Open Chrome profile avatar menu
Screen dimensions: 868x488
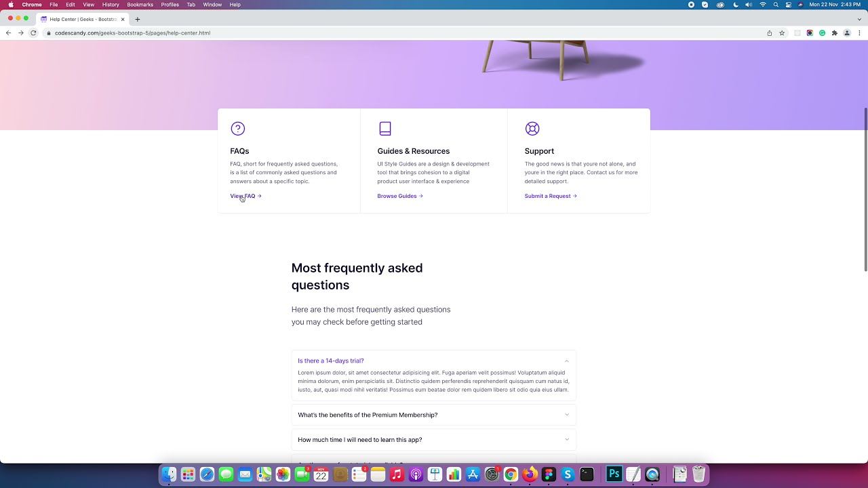coord(847,33)
